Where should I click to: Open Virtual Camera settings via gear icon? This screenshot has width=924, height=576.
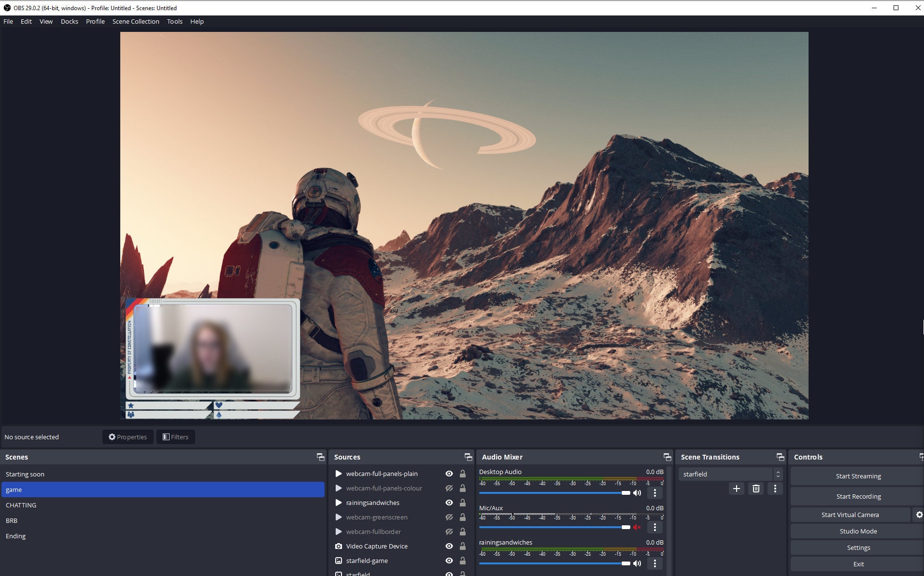[x=919, y=514]
